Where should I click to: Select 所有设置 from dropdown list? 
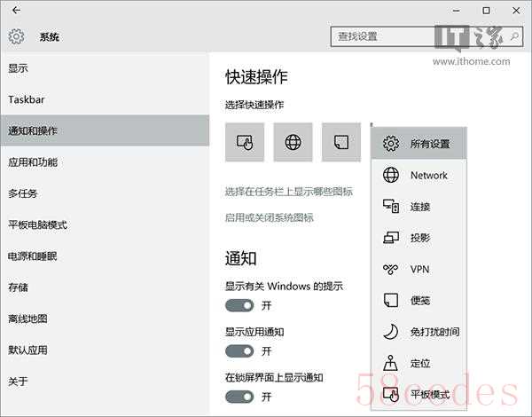click(419, 144)
